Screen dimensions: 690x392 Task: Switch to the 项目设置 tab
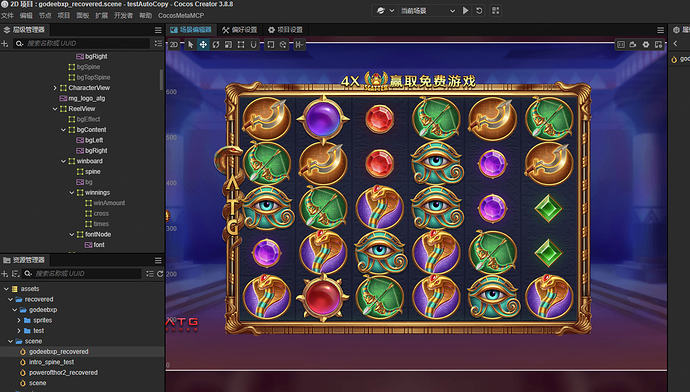(285, 30)
